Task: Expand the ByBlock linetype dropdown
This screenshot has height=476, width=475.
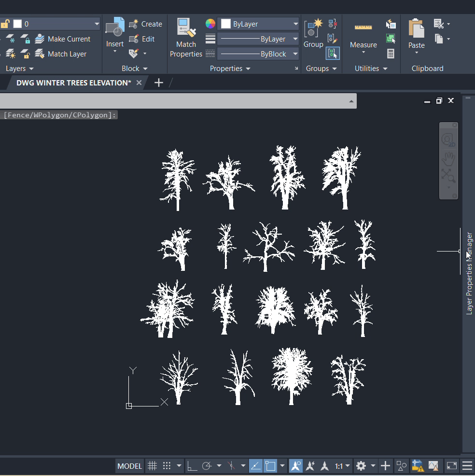Action: point(295,54)
